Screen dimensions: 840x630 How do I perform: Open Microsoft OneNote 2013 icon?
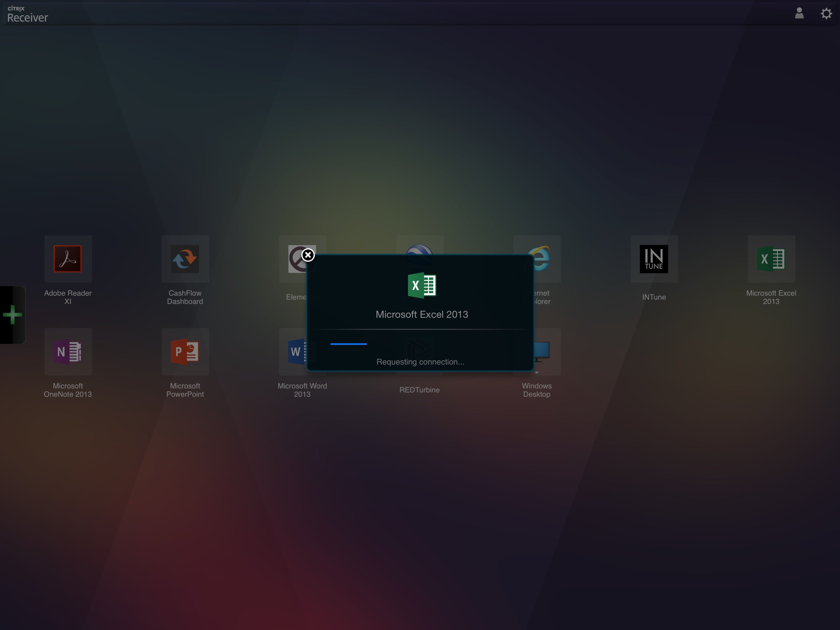(68, 352)
